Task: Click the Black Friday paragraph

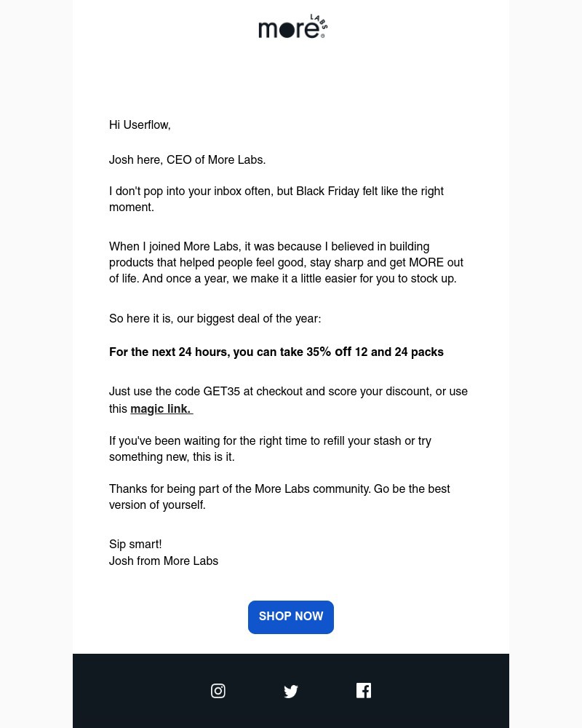Action: 276,199
